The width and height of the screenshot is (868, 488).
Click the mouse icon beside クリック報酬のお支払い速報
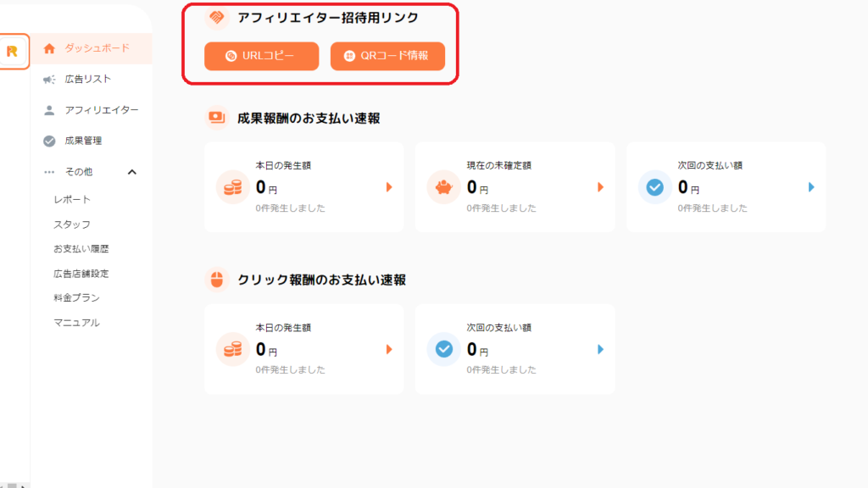tap(217, 280)
